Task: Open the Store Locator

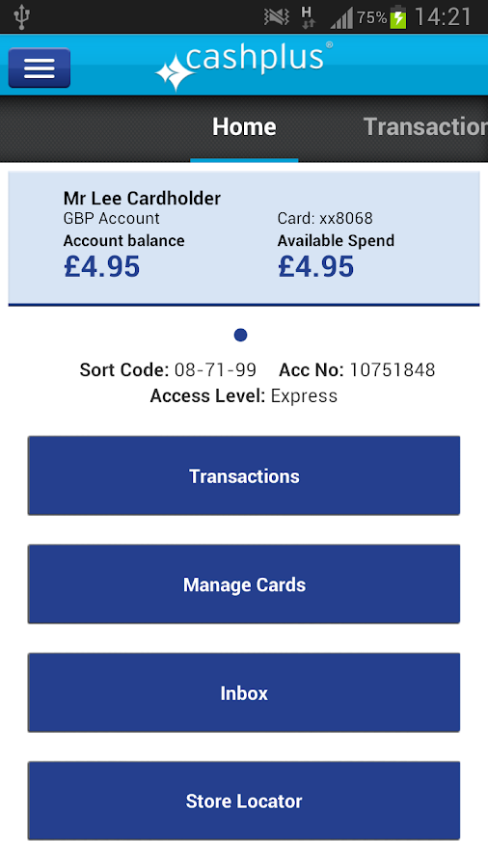Action: tap(244, 800)
